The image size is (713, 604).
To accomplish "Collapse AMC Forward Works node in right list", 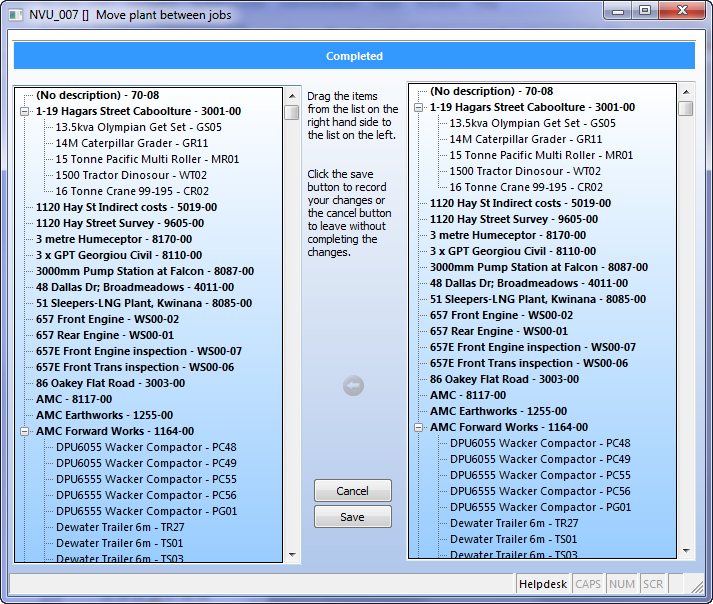I will coord(418,427).
